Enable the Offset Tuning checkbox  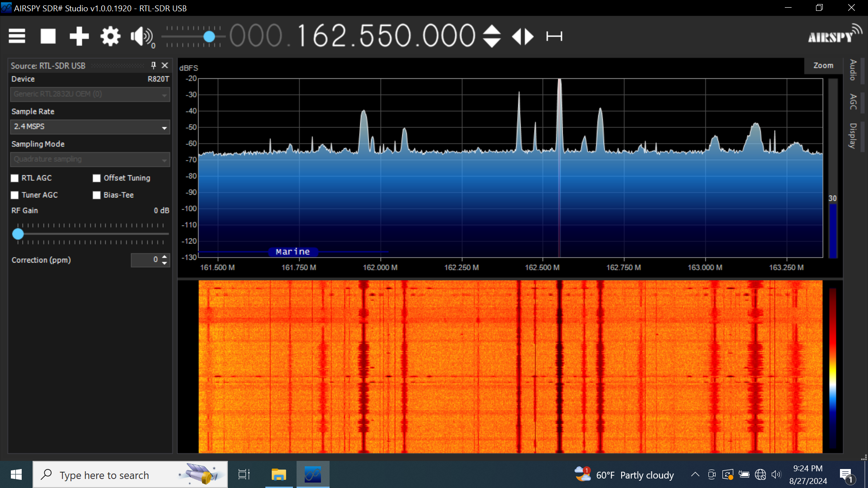tap(97, 178)
